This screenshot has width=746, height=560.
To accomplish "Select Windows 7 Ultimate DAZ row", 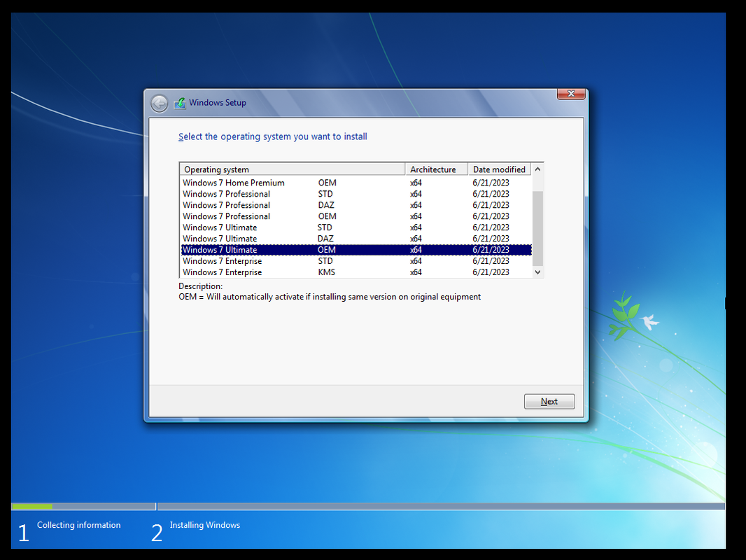I will pos(356,239).
